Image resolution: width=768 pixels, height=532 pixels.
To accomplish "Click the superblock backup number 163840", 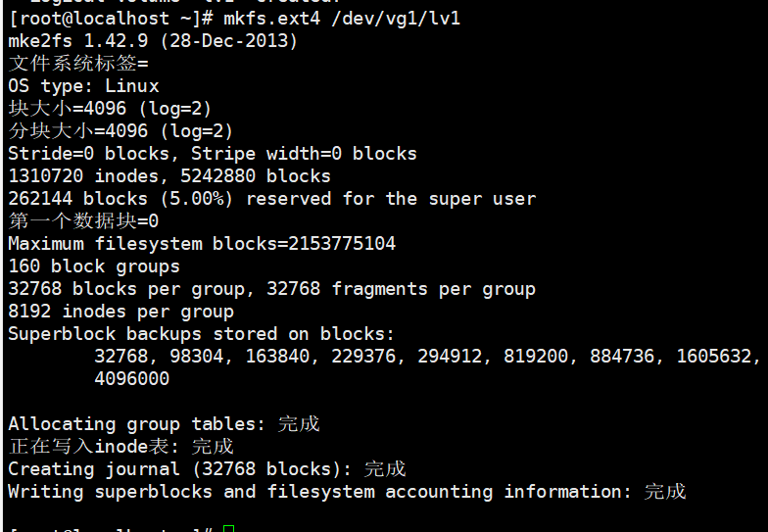I will click(x=278, y=357).
